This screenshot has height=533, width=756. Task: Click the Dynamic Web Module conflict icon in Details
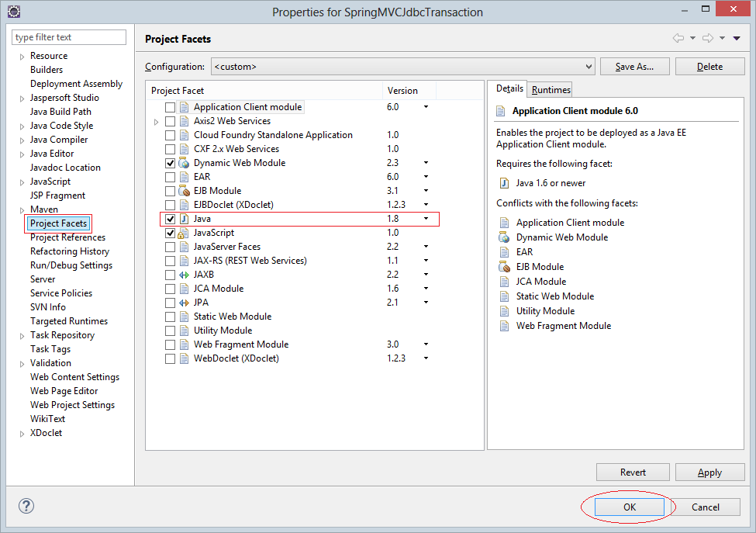pyautogui.click(x=504, y=237)
